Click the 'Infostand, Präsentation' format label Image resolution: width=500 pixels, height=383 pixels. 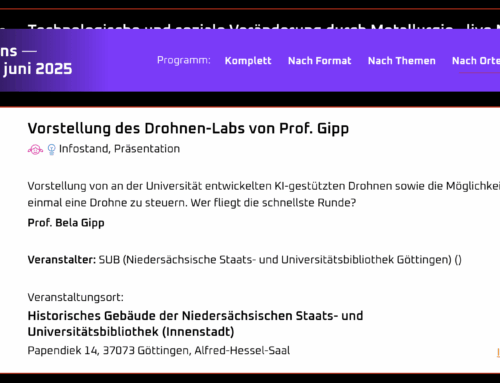pos(119,149)
